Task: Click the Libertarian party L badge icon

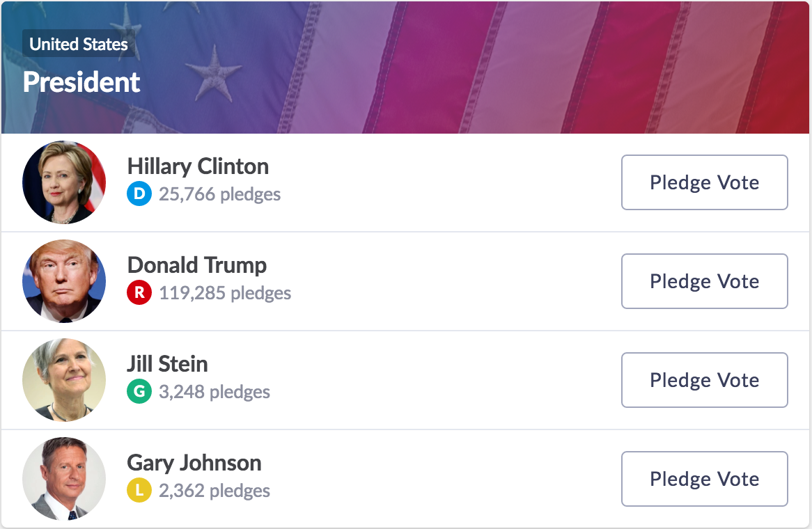Action: tap(139, 491)
